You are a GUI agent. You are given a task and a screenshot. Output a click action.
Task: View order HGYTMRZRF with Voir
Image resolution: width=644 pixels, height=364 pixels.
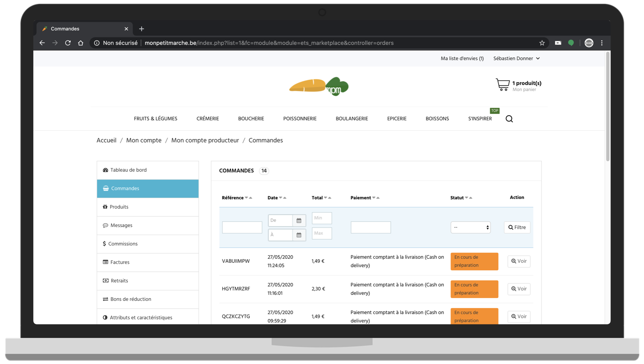pyautogui.click(x=519, y=289)
